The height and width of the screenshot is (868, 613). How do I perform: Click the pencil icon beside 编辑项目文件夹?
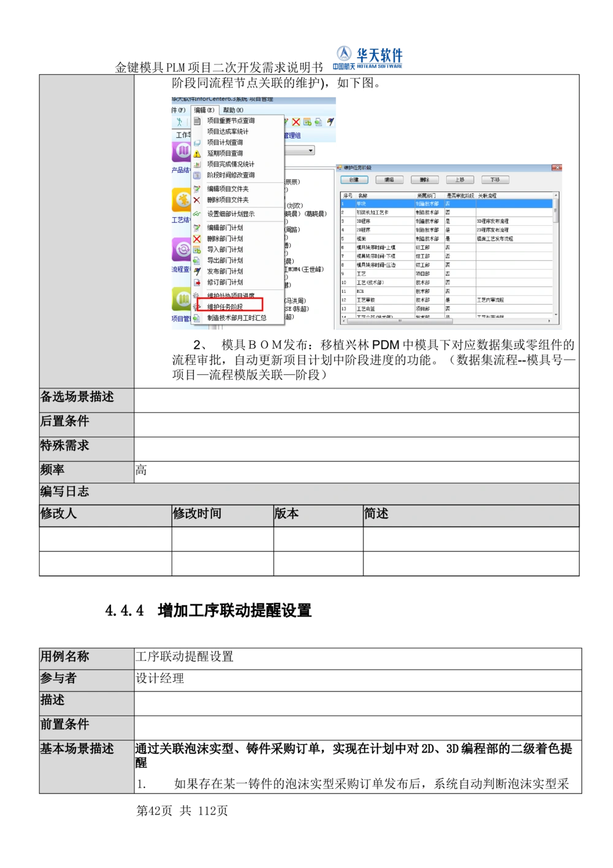197,189
